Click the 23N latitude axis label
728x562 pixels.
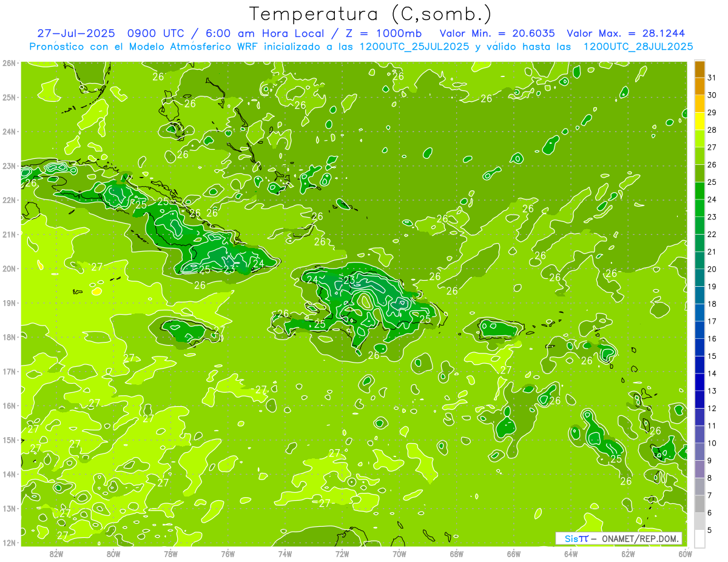pos(9,166)
